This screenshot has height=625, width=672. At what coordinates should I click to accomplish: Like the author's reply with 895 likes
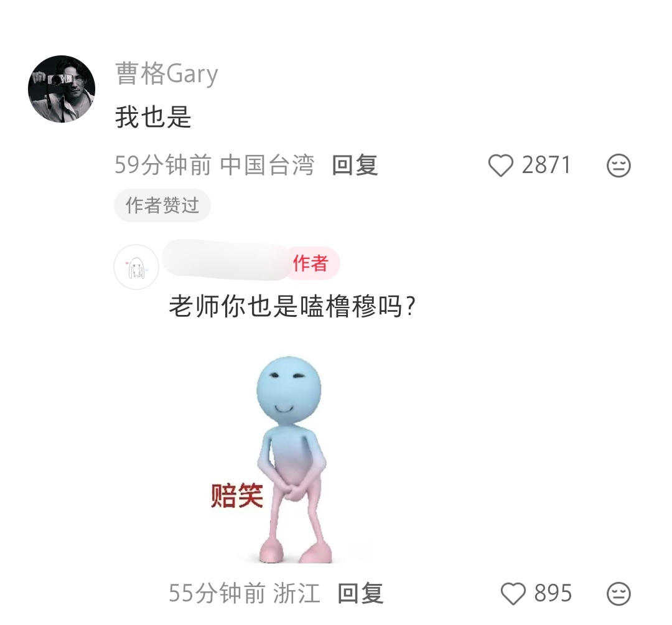coord(513,594)
